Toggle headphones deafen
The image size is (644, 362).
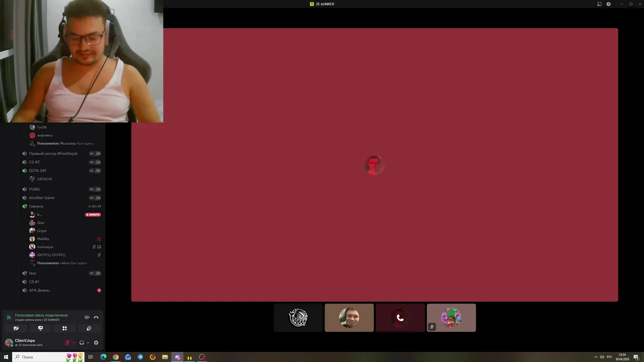coord(82,343)
